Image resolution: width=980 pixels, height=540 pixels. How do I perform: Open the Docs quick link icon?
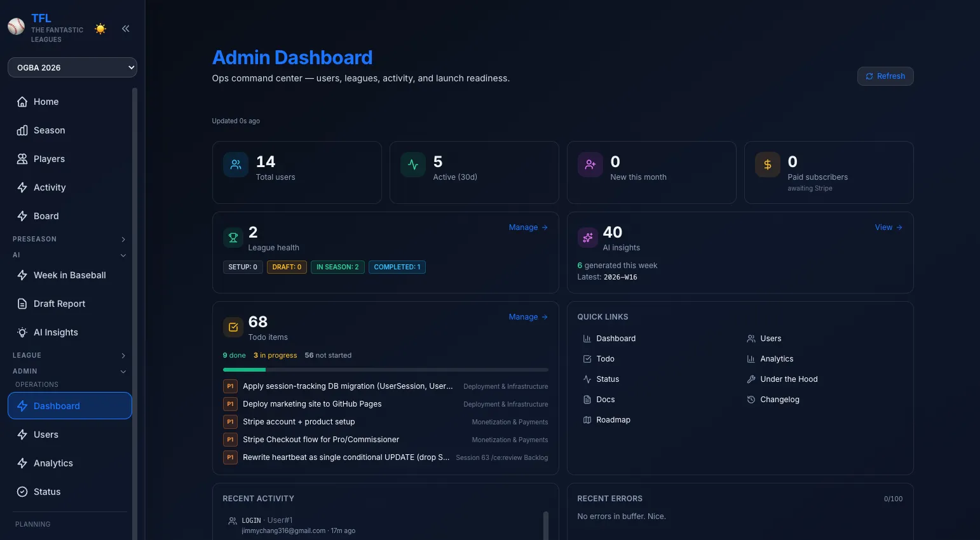(586, 399)
